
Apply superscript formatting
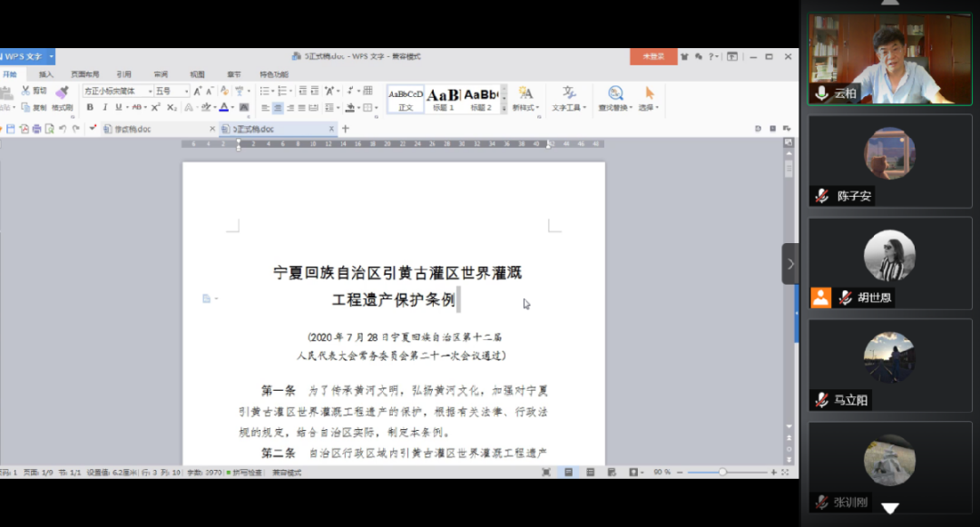click(x=156, y=108)
